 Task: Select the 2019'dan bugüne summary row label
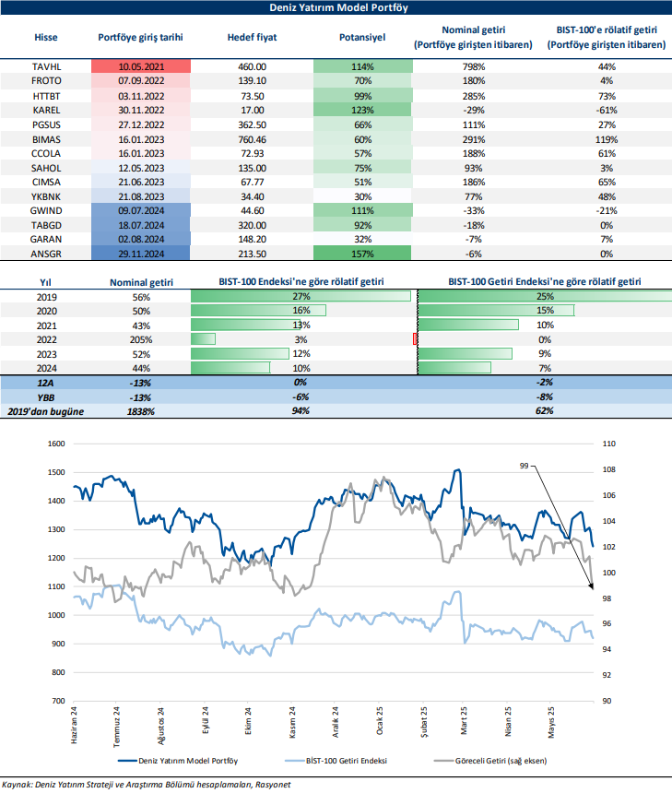click(x=46, y=409)
